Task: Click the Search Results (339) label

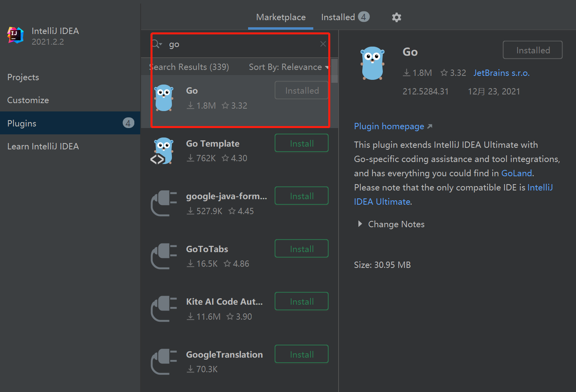Action: coord(189,67)
